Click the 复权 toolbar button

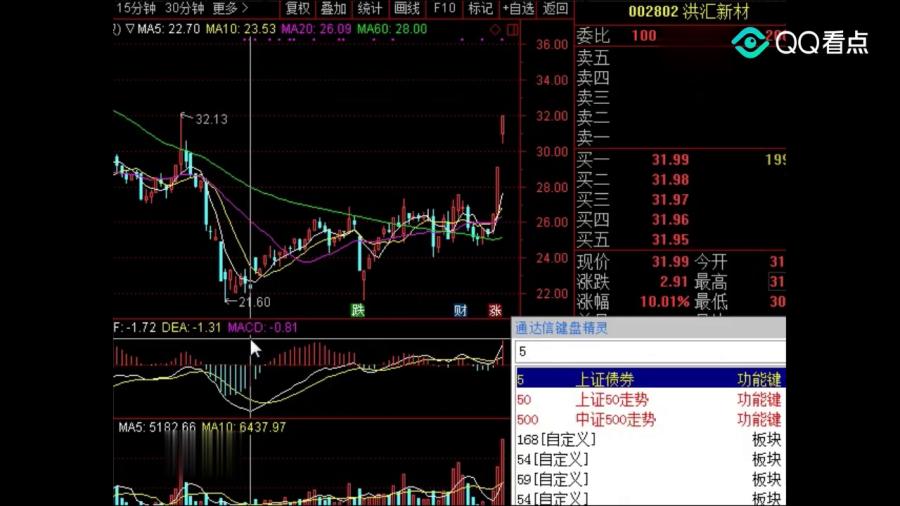coord(297,9)
